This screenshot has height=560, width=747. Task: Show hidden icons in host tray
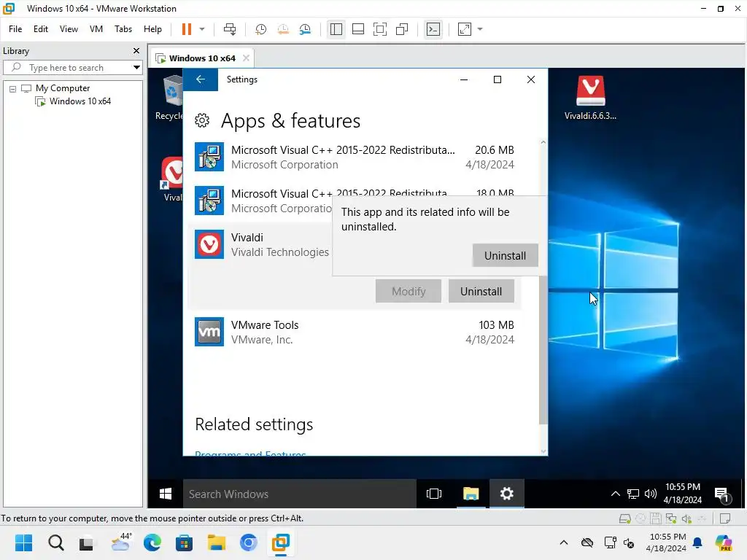coord(564,542)
